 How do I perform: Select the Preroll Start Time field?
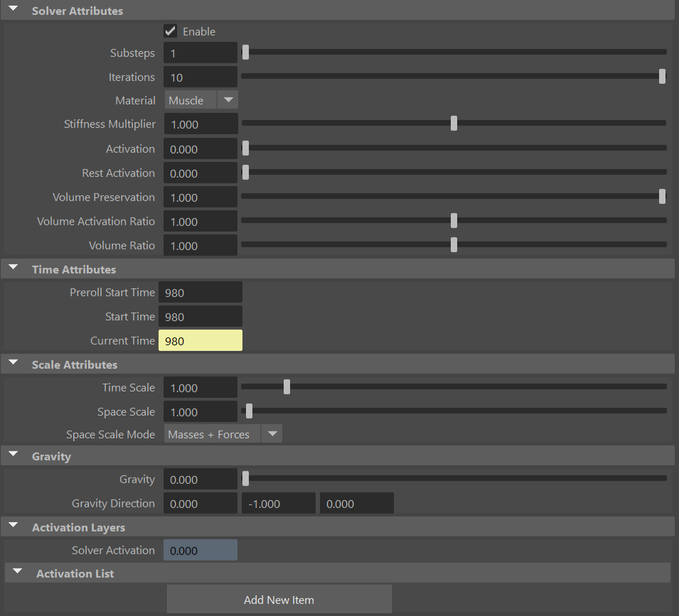201,292
